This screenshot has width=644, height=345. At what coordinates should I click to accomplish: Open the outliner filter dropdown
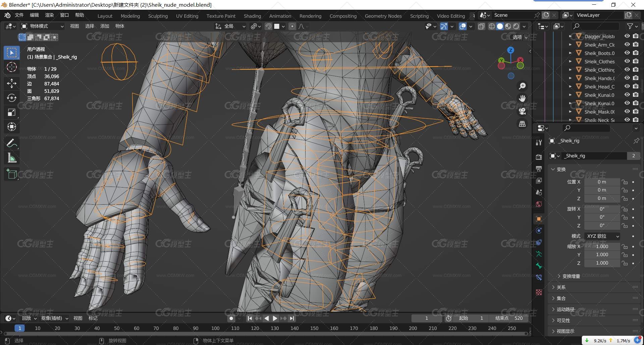click(x=632, y=26)
